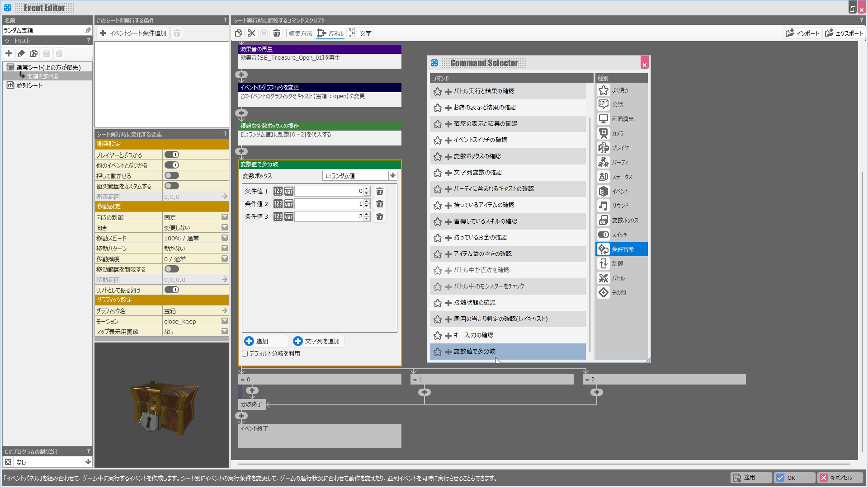Click the インポート button

point(802,33)
